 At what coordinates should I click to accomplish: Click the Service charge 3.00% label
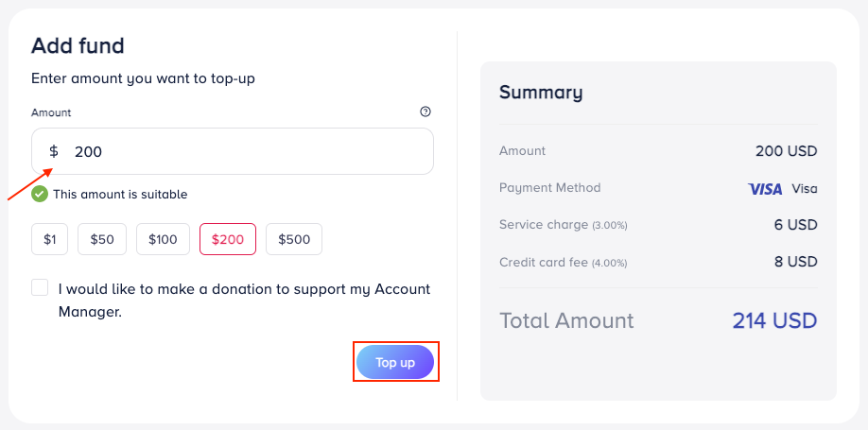point(564,225)
